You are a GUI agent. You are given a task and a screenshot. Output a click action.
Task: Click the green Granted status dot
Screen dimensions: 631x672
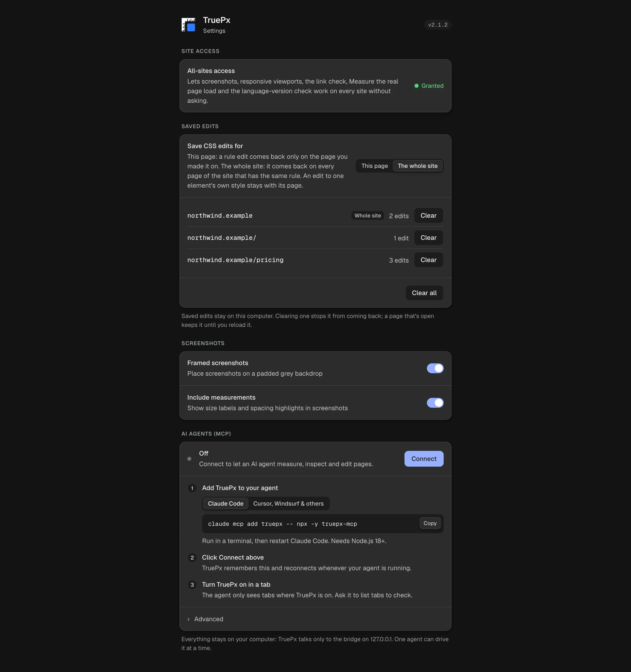pyautogui.click(x=416, y=86)
